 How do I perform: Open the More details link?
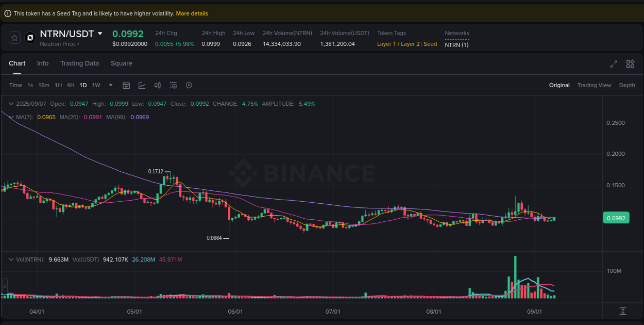pyautogui.click(x=192, y=13)
